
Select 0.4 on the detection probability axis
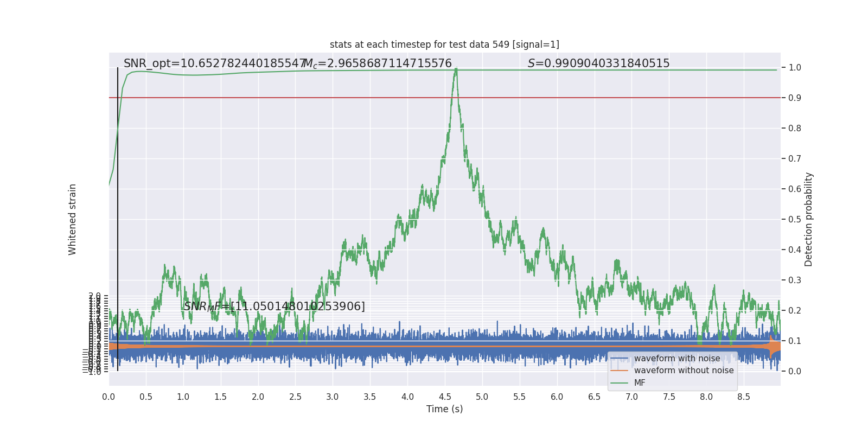795,250
